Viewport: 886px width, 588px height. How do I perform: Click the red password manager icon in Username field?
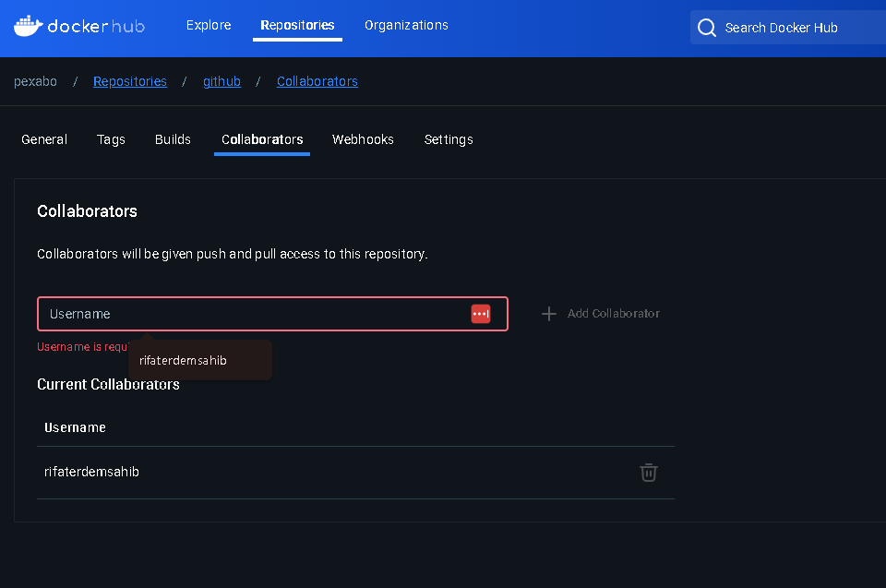coord(480,314)
